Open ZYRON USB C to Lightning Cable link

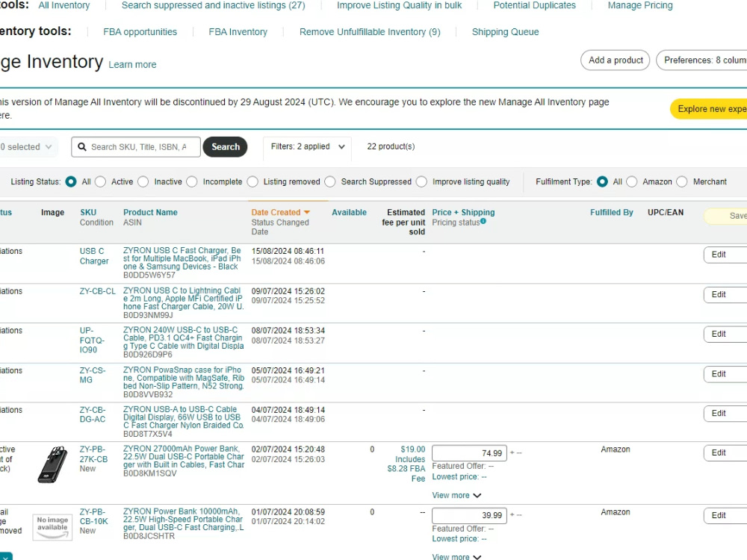[184, 299]
